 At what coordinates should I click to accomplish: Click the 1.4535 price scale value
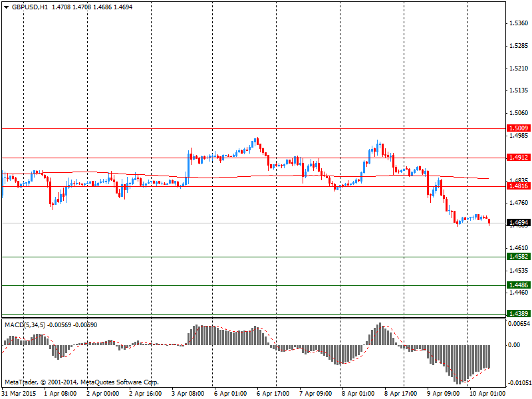click(x=519, y=271)
